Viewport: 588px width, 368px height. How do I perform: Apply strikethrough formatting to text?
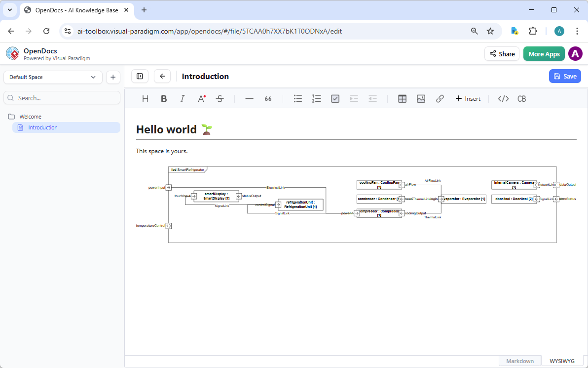(x=220, y=98)
